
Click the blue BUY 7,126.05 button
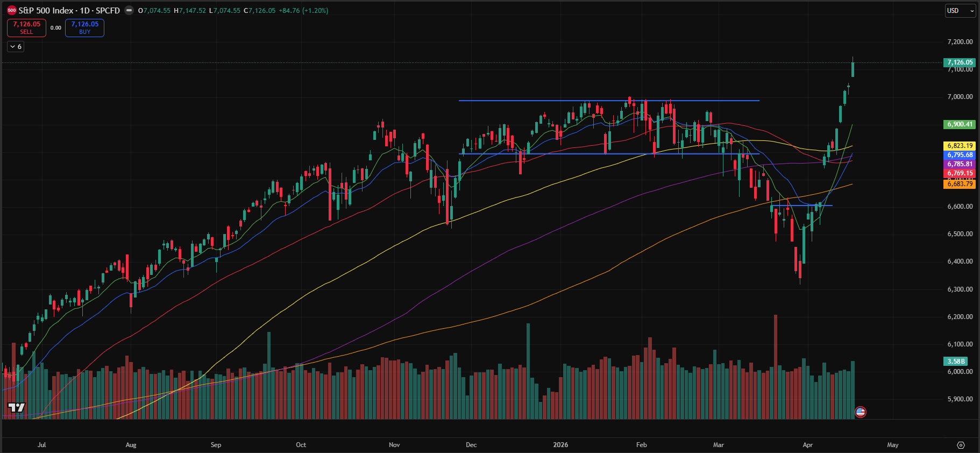click(x=84, y=28)
